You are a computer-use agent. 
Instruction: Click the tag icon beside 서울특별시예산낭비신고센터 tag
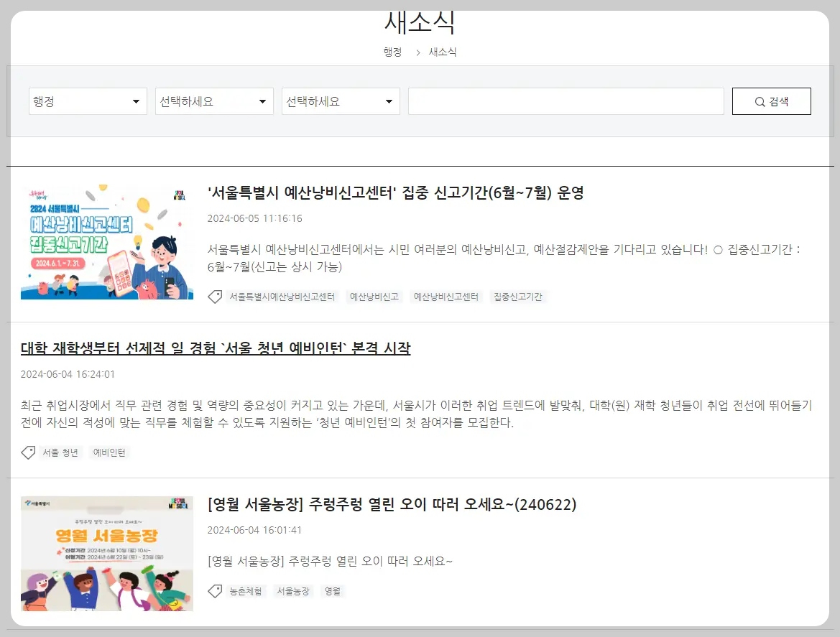pos(215,296)
